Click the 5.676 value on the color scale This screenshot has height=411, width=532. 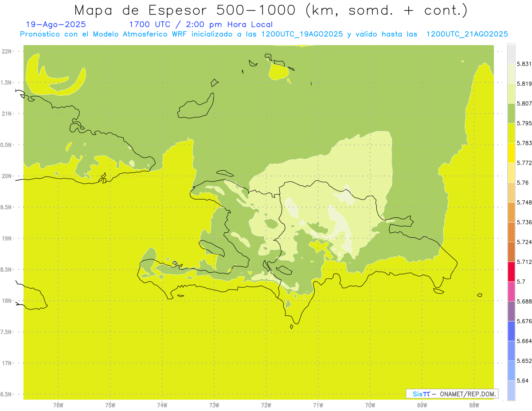(524, 321)
